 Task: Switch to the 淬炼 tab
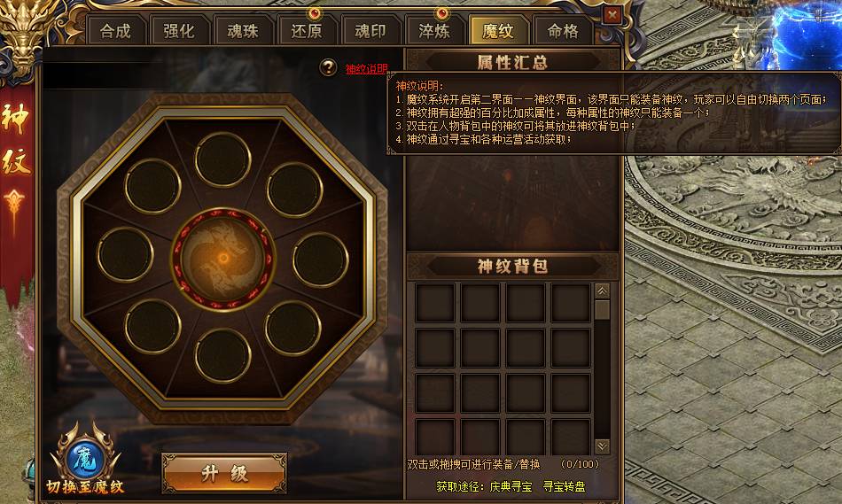[x=434, y=31]
